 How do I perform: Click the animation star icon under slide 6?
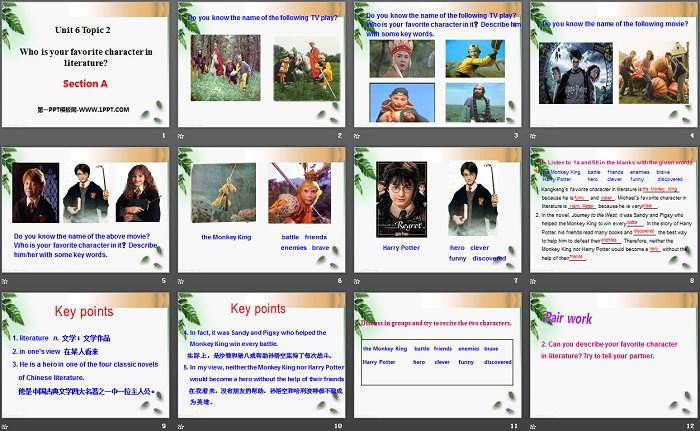181,281
